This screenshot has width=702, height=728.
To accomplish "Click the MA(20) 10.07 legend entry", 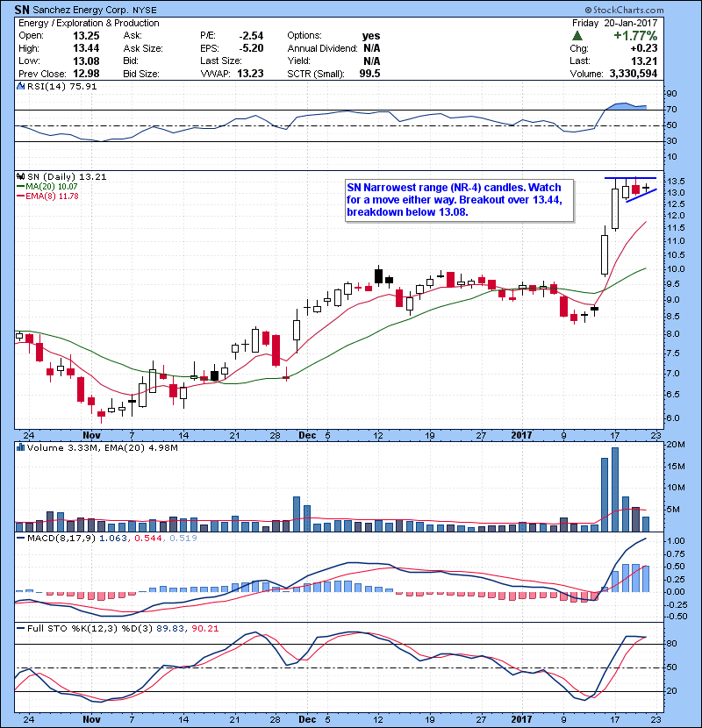I will click(47, 187).
